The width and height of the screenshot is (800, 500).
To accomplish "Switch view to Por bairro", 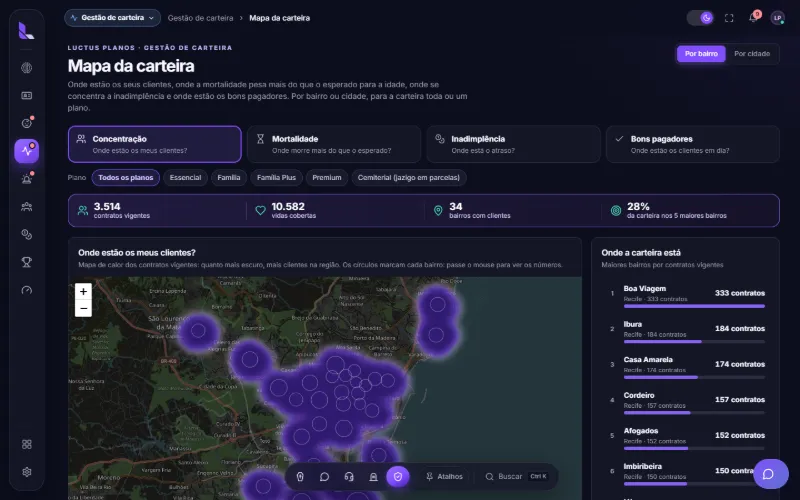I will click(x=701, y=54).
